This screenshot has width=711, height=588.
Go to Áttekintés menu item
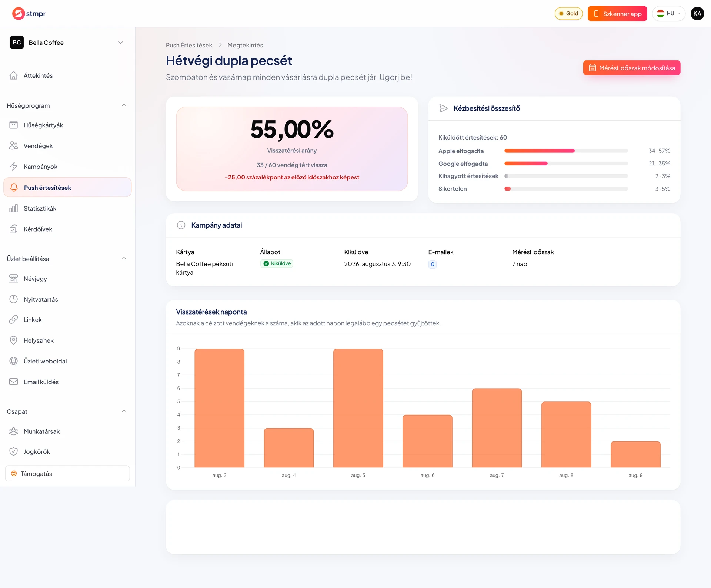[x=67, y=75]
